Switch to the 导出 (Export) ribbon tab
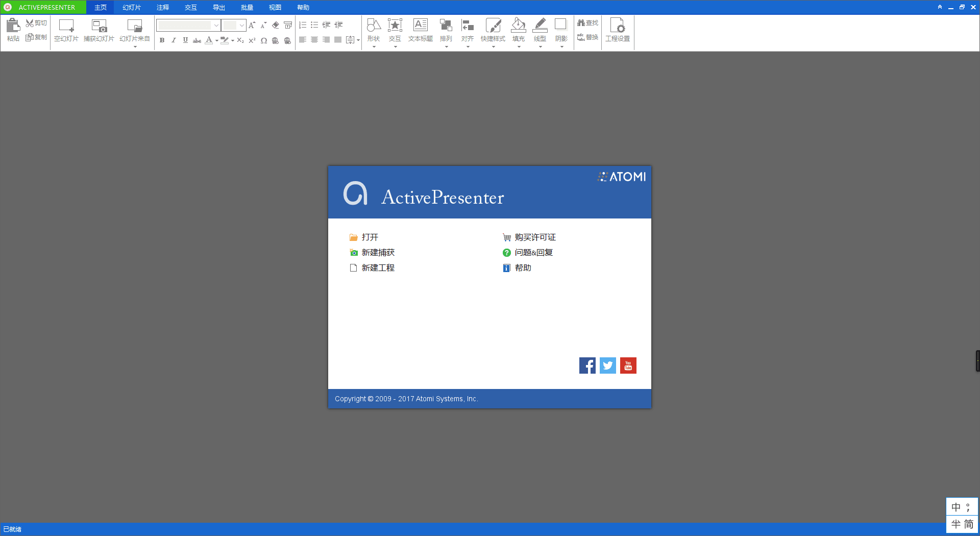Viewport: 980px width, 536px height. (x=218, y=7)
